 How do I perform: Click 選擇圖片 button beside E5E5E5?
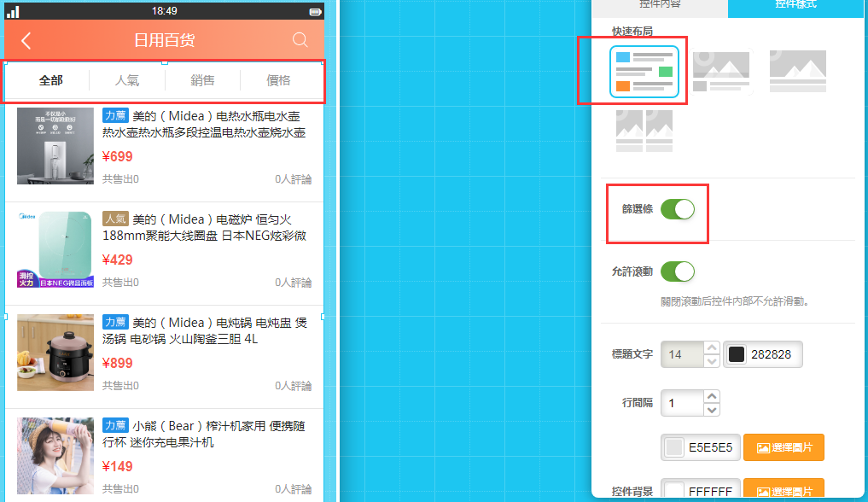784,447
